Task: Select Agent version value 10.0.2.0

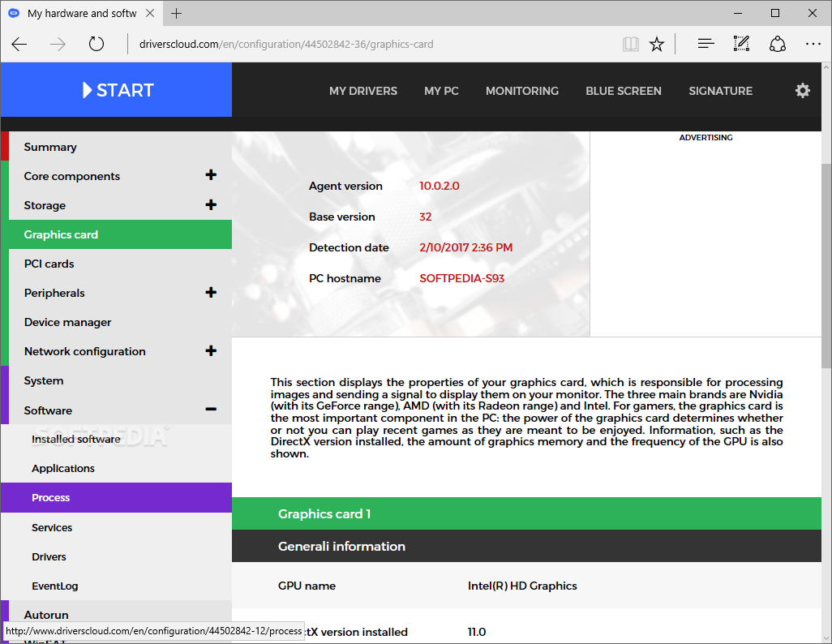Action: [440, 186]
